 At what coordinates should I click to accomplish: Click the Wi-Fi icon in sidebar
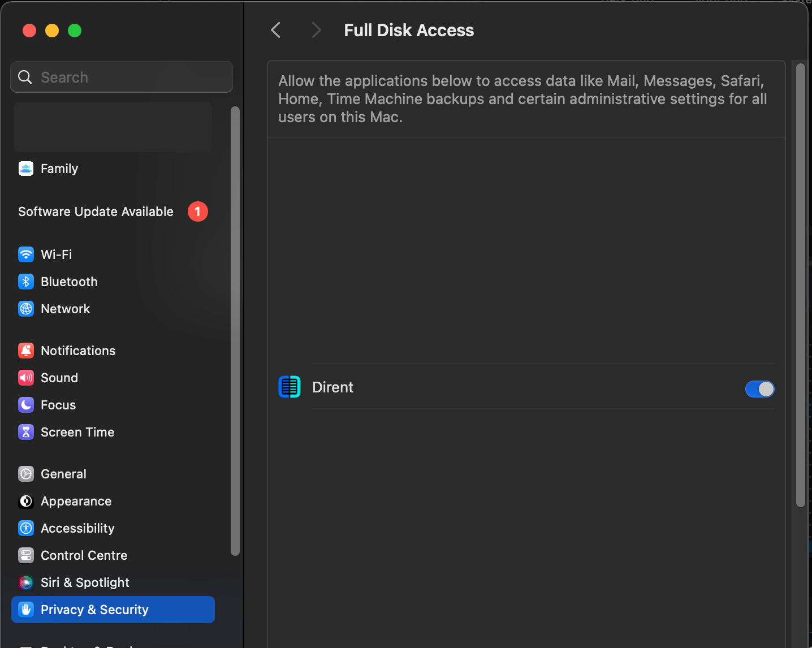[x=26, y=254]
